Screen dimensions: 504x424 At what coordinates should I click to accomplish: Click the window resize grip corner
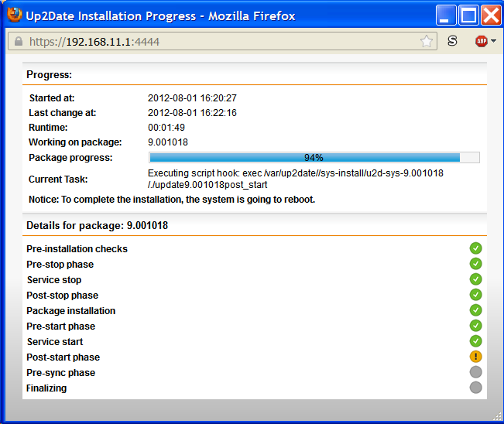coord(496,416)
